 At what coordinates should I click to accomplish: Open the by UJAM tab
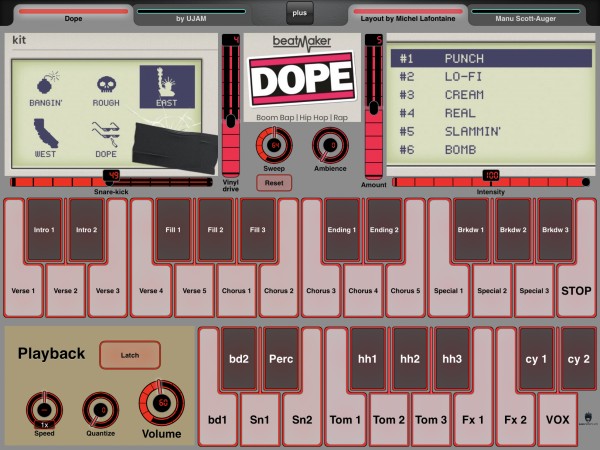[191, 15]
